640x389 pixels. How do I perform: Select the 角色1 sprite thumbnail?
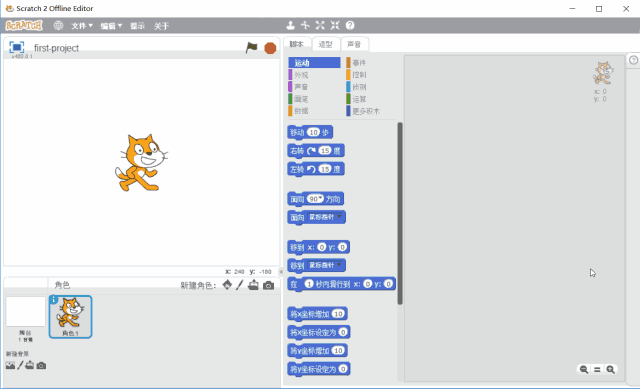click(x=71, y=317)
